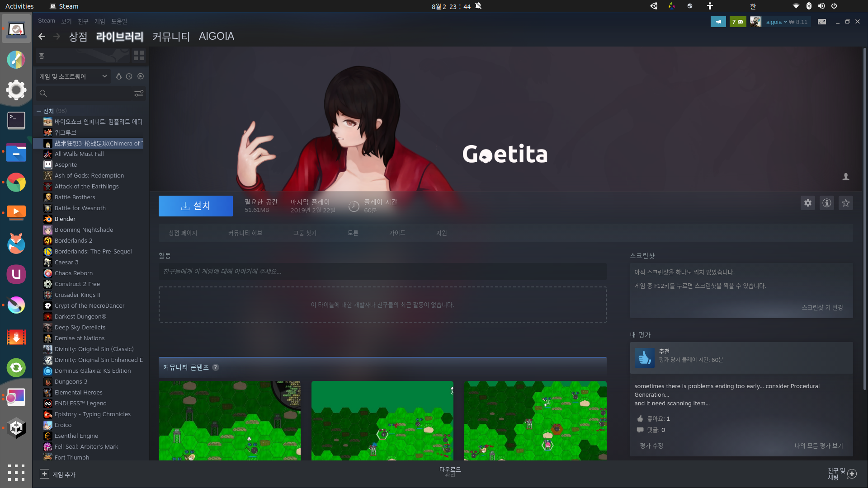Image resolution: width=868 pixels, height=488 pixels.
Task: Open first community screenshot thumbnail
Action: click(230, 421)
